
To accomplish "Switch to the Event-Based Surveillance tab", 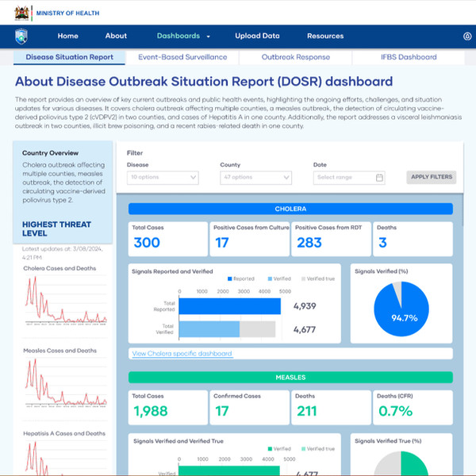I will (x=182, y=57).
